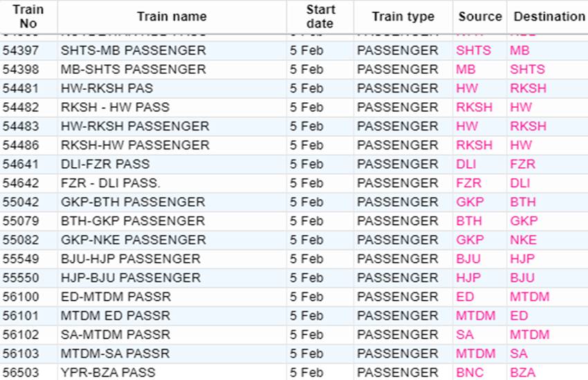This screenshot has width=588, height=380.
Task: Open HJP source link for train 55550
Action: 468,278
